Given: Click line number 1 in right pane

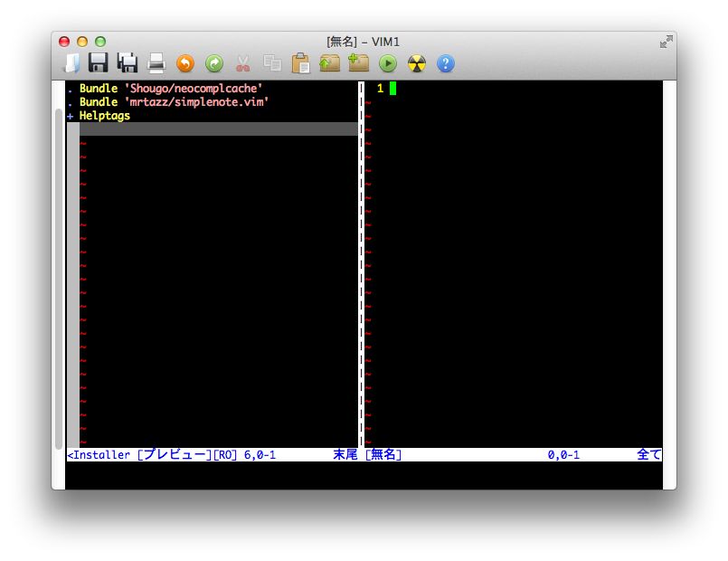Looking at the screenshot, I should pyautogui.click(x=380, y=89).
